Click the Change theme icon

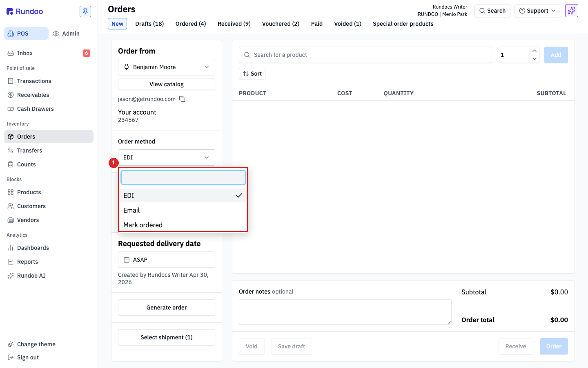[11, 344]
